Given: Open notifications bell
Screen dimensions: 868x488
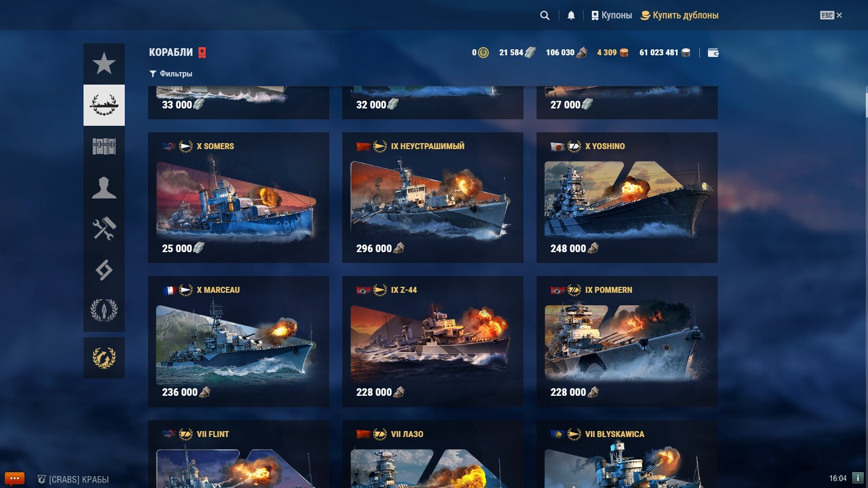Looking at the screenshot, I should [571, 15].
